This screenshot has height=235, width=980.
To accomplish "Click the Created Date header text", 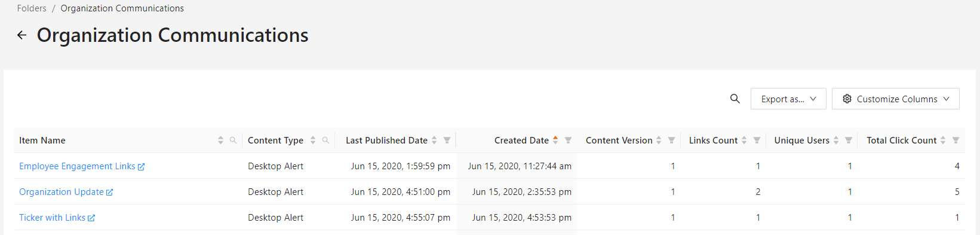I will coord(521,141).
